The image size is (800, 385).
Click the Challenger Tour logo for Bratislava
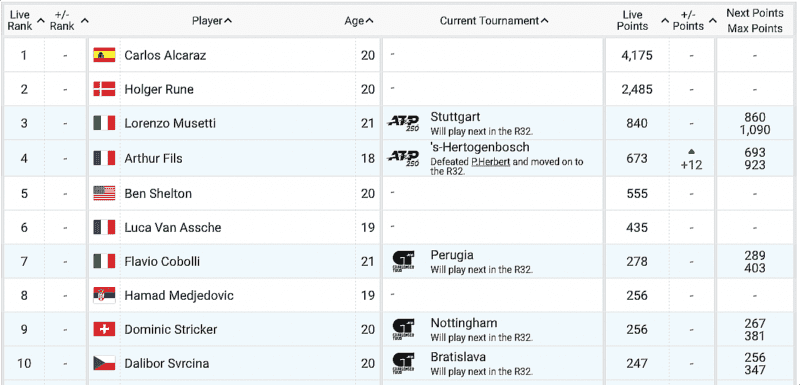coord(403,364)
